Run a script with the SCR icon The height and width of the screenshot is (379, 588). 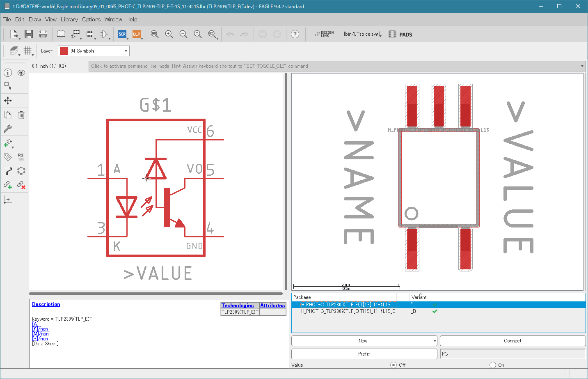pos(122,34)
